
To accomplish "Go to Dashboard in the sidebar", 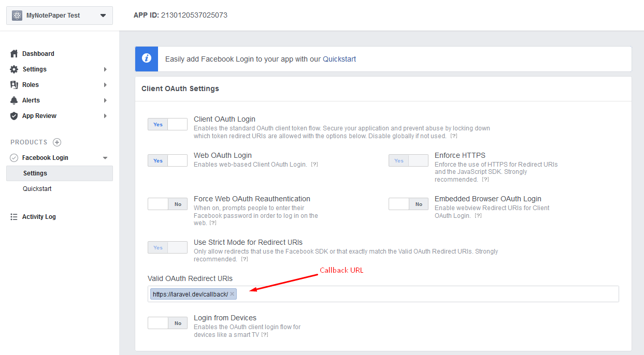I will click(38, 54).
